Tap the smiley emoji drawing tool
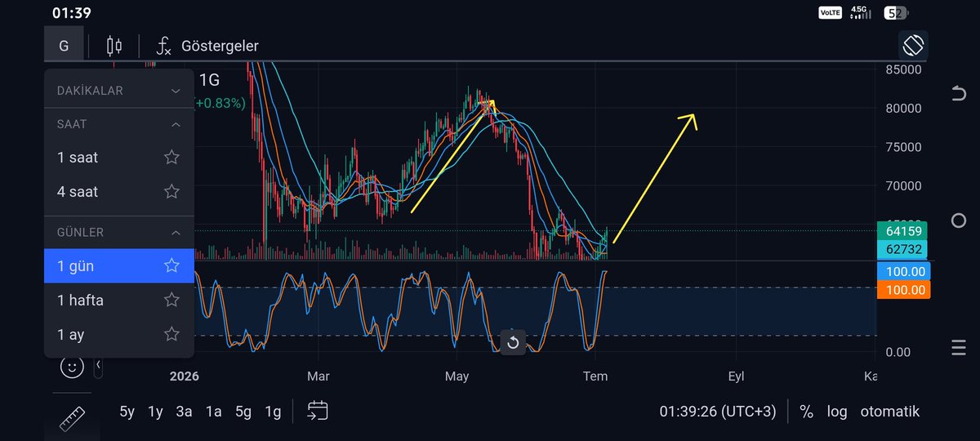The width and height of the screenshot is (980, 441). pyautogui.click(x=72, y=367)
